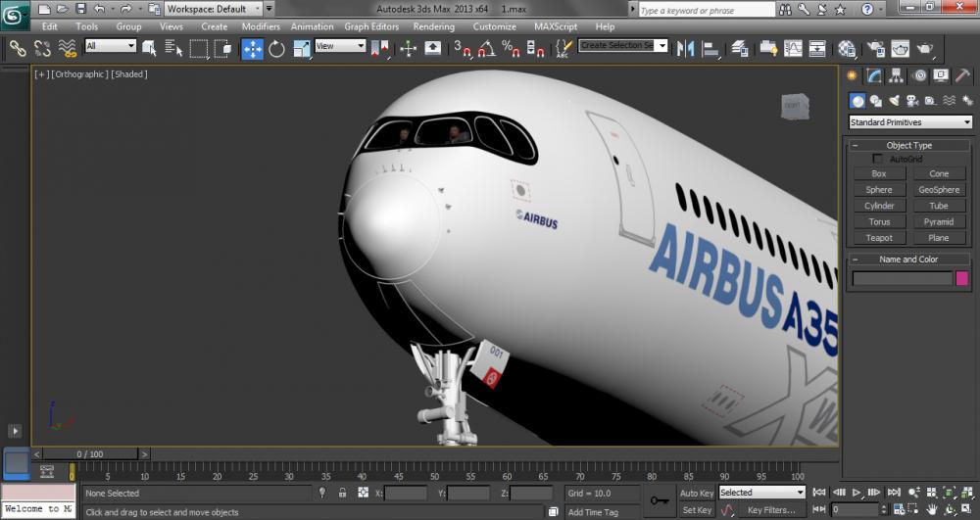
Task: Click the pink object color swatch
Action: pyautogui.click(x=962, y=278)
